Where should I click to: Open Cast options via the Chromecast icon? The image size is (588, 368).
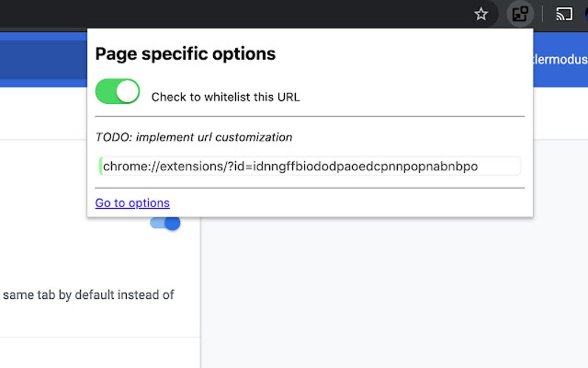563,14
